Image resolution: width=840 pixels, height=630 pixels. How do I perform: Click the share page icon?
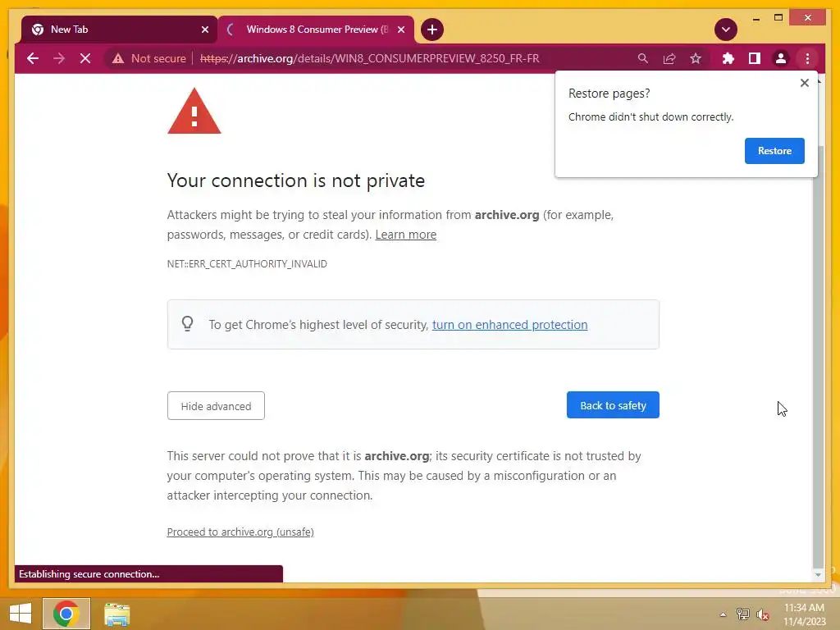[669, 58]
